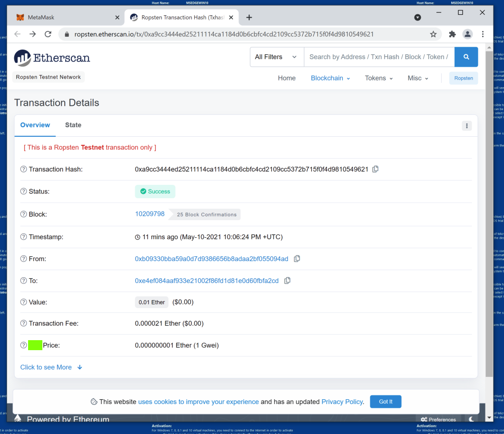
Task: Open the To address link
Action: 207,281
